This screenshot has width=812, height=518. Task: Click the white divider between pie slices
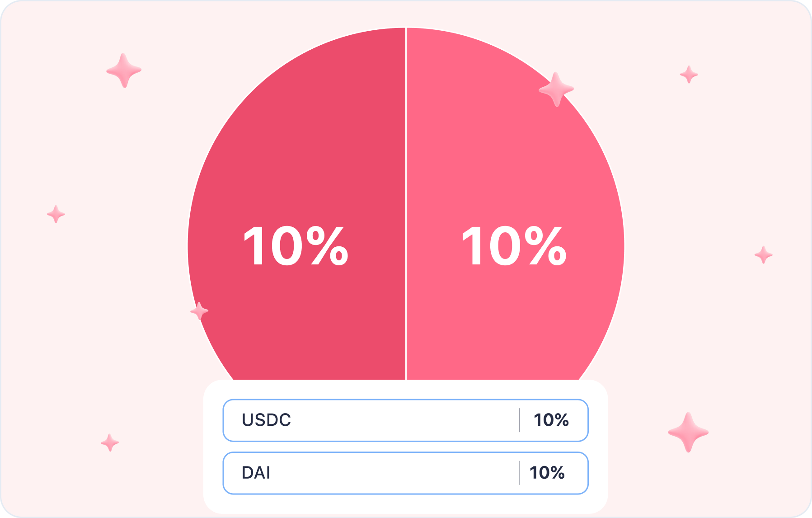(x=406, y=203)
